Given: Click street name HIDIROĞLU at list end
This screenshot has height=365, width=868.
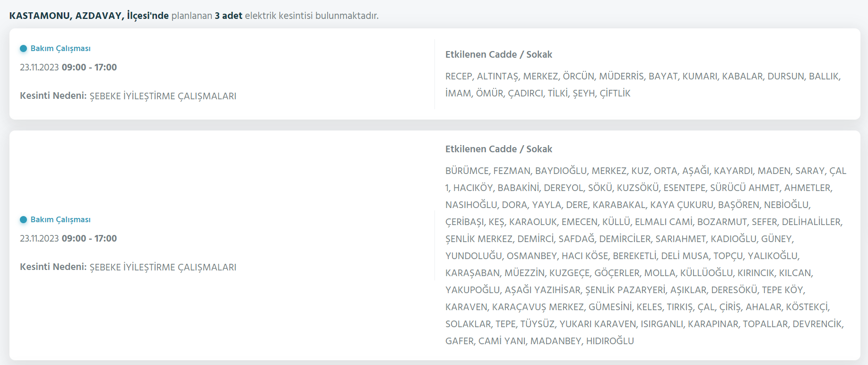Looking at the screenshot, I should (610, 341).
